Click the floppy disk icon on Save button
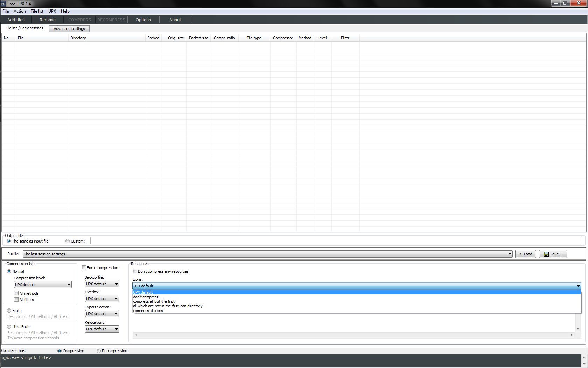Viewport: 588px width, 368px height. [x=546, y=254]
